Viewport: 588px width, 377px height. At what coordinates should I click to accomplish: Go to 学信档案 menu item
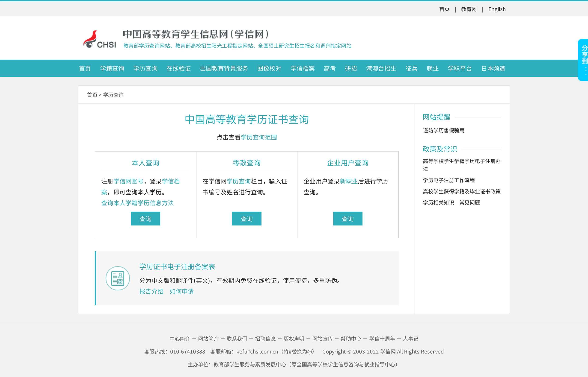[x=303, y=69]
